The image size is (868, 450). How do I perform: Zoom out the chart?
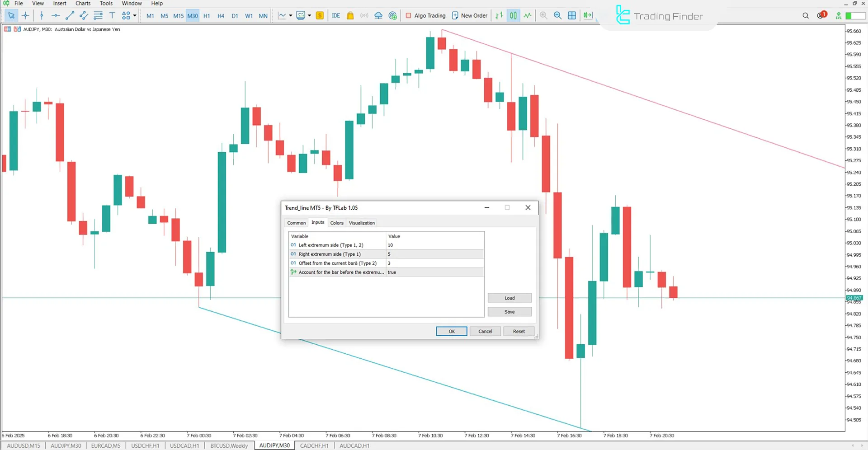(x=557, y=15)
